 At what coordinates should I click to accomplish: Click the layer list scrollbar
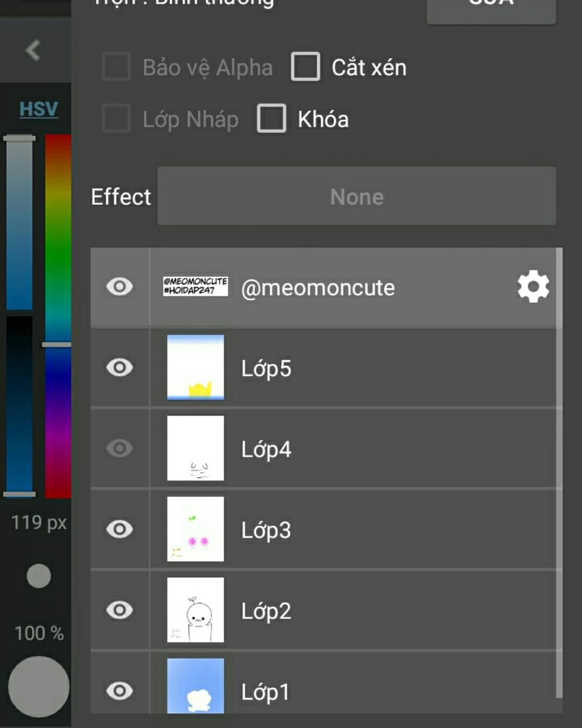pos(559,473)
